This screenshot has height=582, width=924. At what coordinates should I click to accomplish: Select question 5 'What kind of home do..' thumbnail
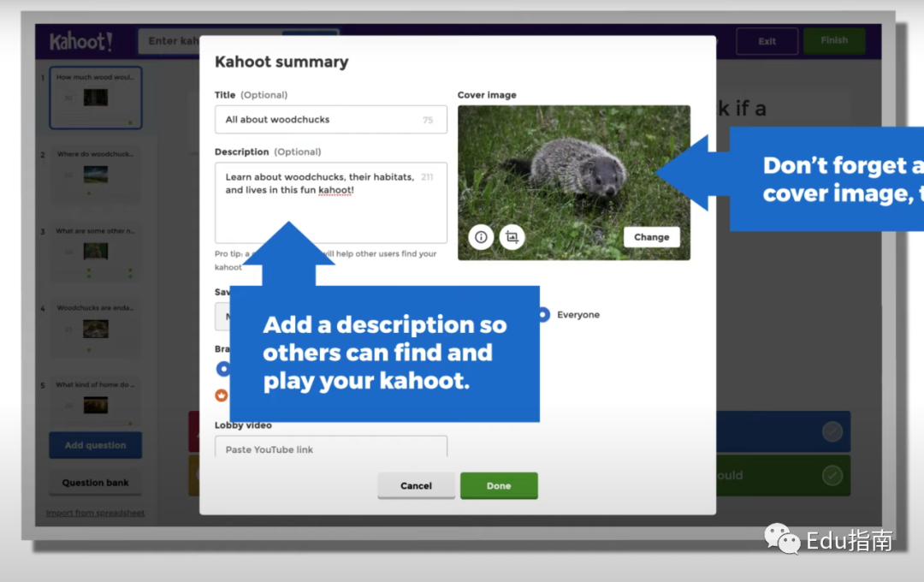[96, 405]
